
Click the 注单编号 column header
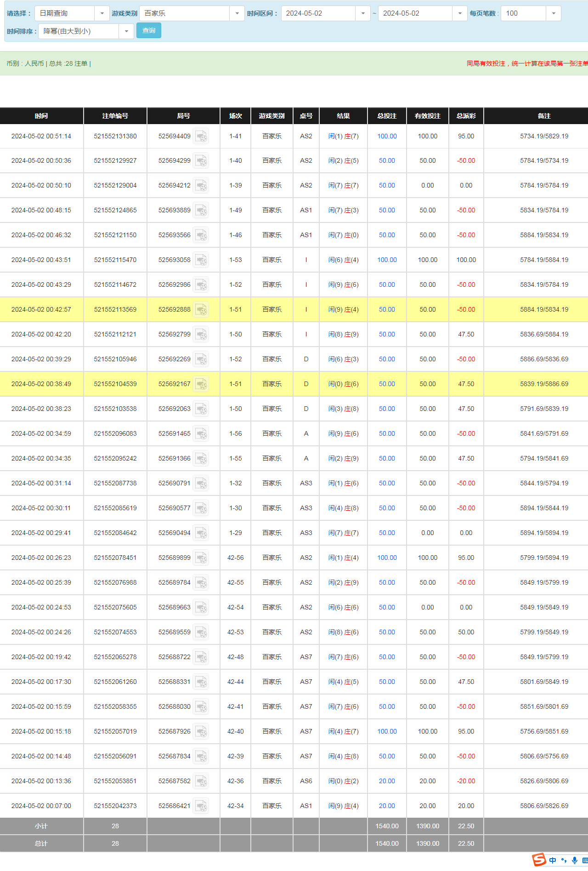point(115,116)
